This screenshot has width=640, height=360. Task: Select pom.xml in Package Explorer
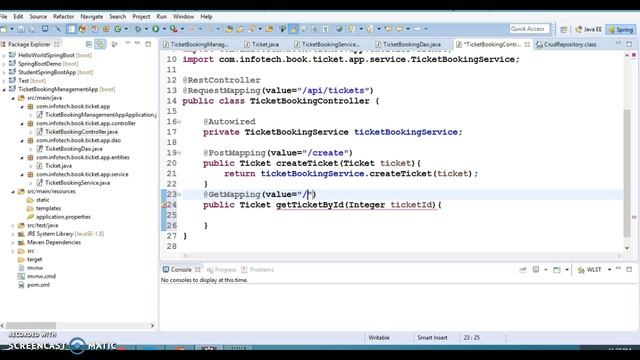pyautogui.click(x=38, y=285)
